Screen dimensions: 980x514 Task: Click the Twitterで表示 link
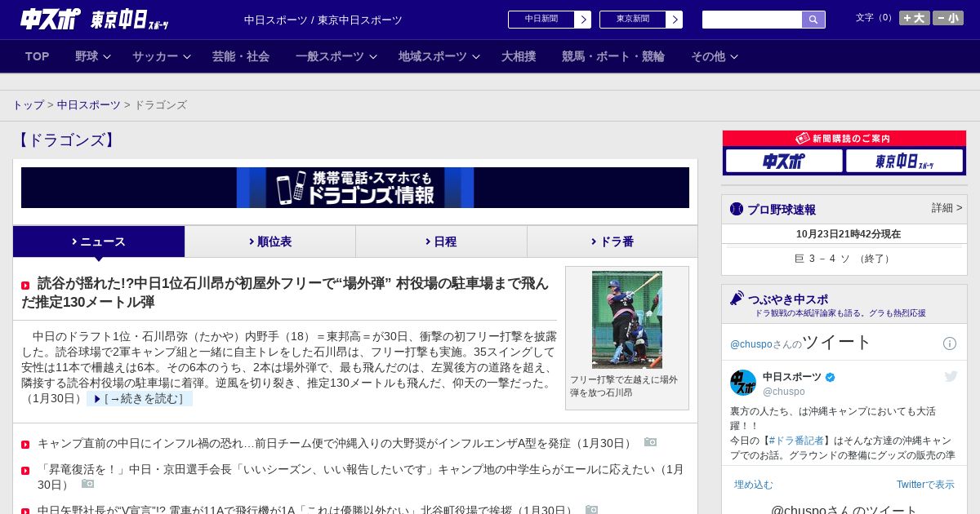coord(925,485)
